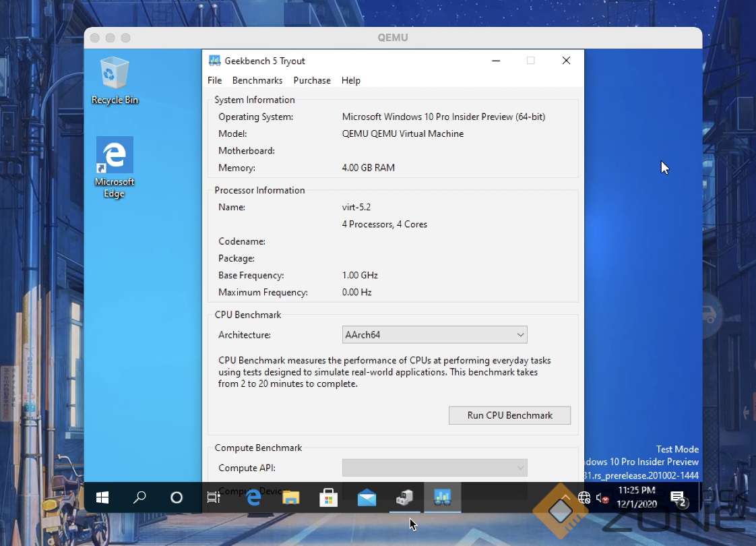Open the Help menu
The image size is (756, 546).
point(351,80)
